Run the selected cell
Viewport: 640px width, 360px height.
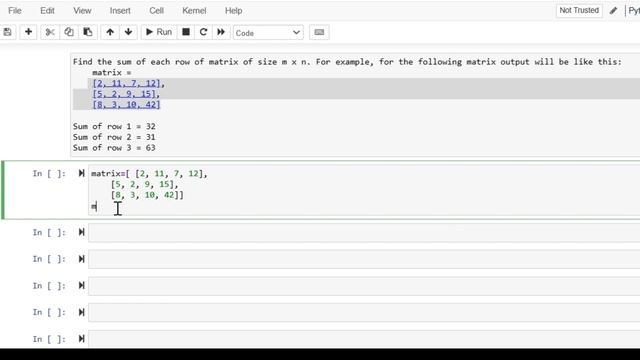tap(159, 32)
